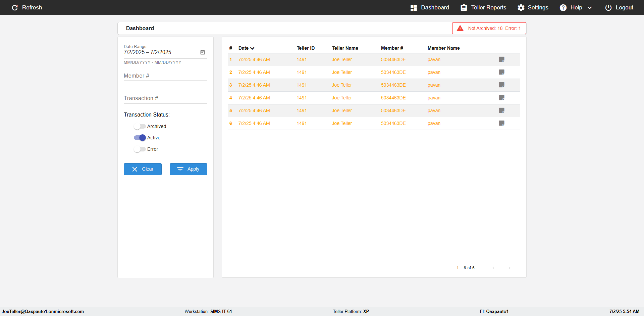The height and width of the screenshot is (316, 644).
Task: Click the note icon for row 6
Action: click(501, 123)
